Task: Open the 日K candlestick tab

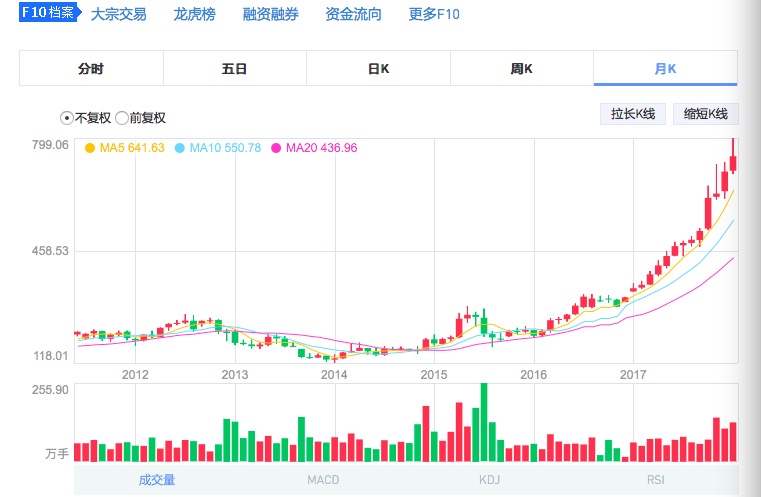Action: 378,69
